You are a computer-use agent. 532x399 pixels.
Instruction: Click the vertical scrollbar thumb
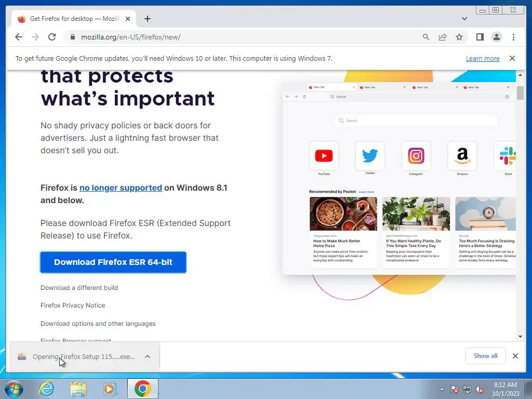(x=520, y=93)
